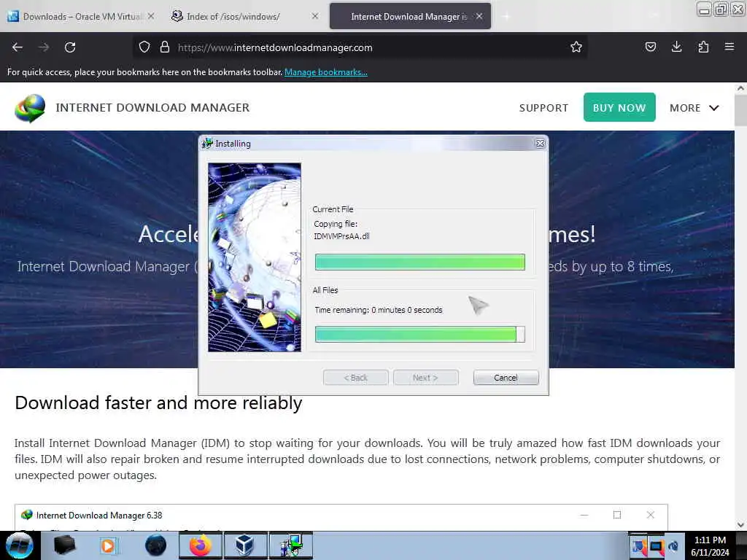This screenshot has width=747, height=560.
Task: Open the tracking protection shield icon
Action: 144,47
